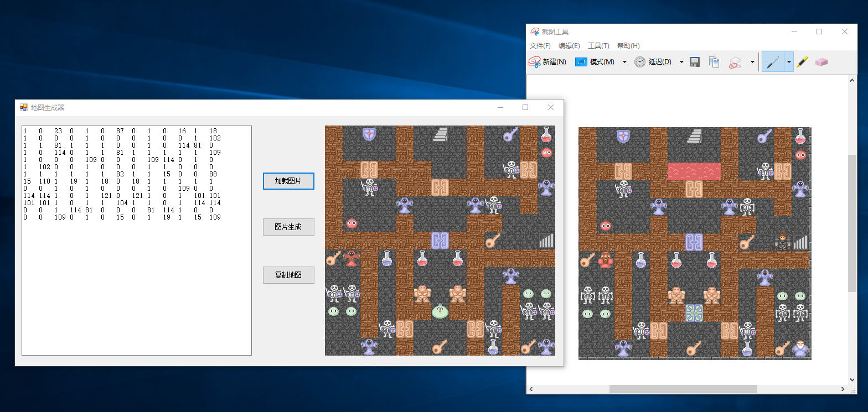Screen dimensions: 868x412
Task: Click the red guard monster in Snipping Tool capture
Action: (x=606, y=259)
